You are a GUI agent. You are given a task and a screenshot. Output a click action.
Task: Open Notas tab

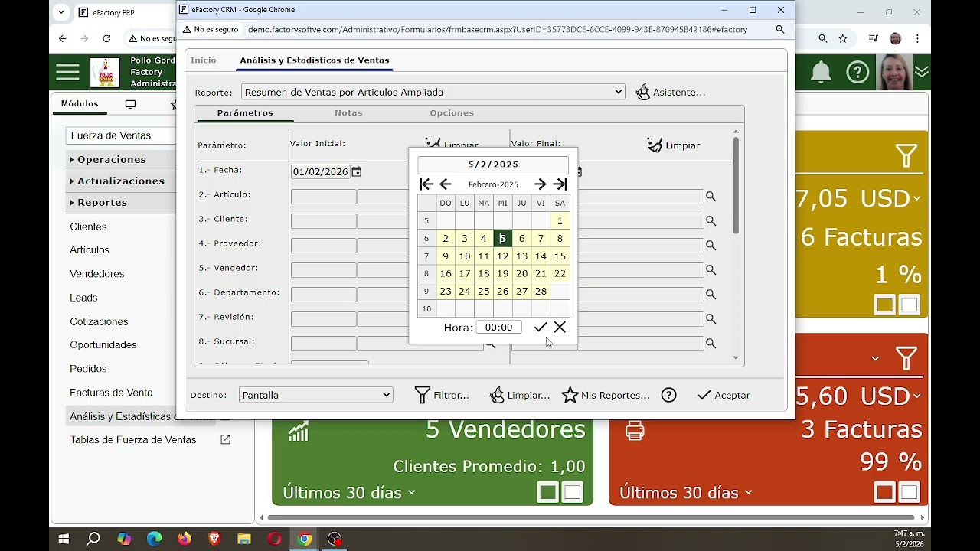[348, 112]
